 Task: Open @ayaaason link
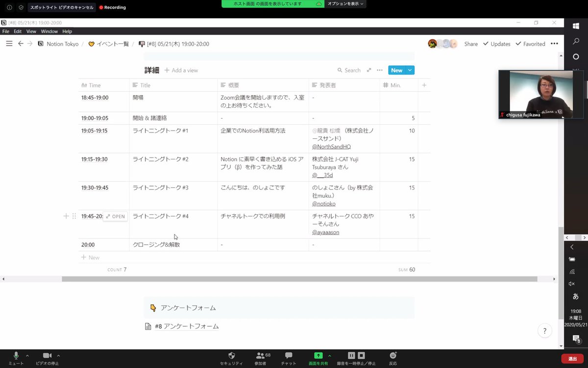coord(325,232)
